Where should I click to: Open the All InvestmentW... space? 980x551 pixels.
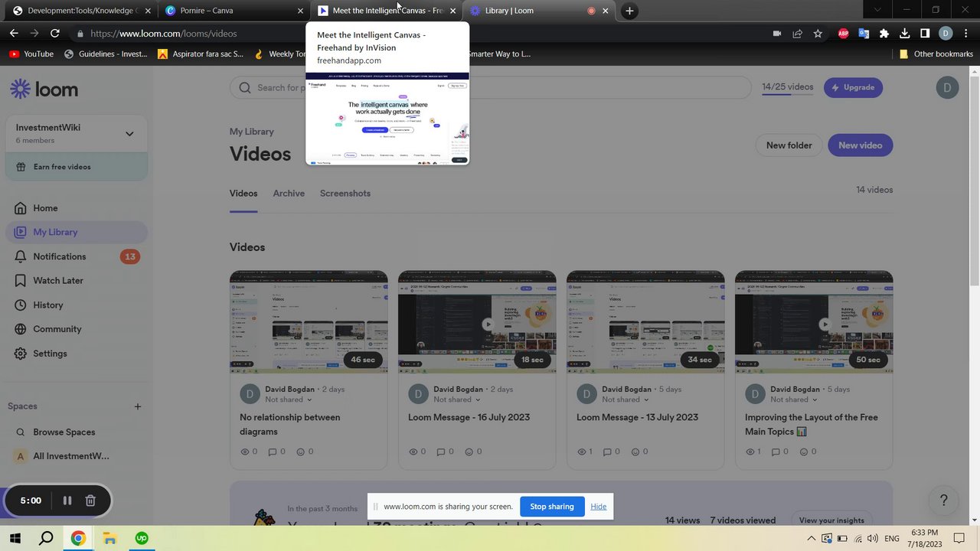pyautogui.click(x=76, y=456)
